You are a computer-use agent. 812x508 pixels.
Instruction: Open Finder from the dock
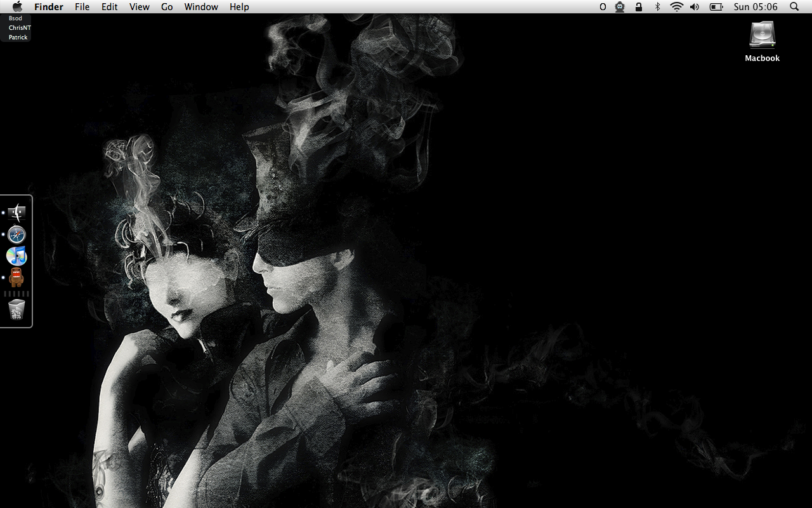[x=17, y=213]
